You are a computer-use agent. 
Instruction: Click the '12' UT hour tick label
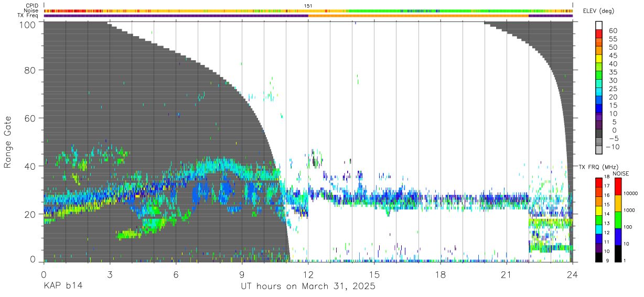pyautogui.click(x=308, y=274)
